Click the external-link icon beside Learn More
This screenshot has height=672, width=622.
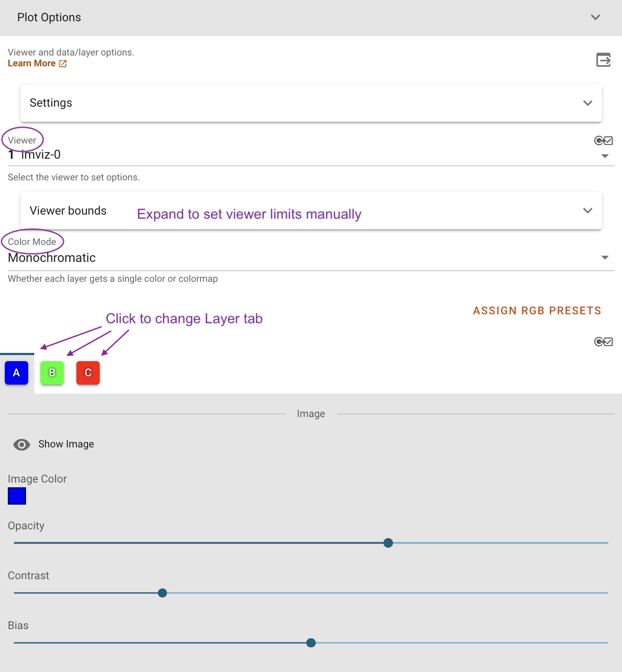[x=62, y=63]
